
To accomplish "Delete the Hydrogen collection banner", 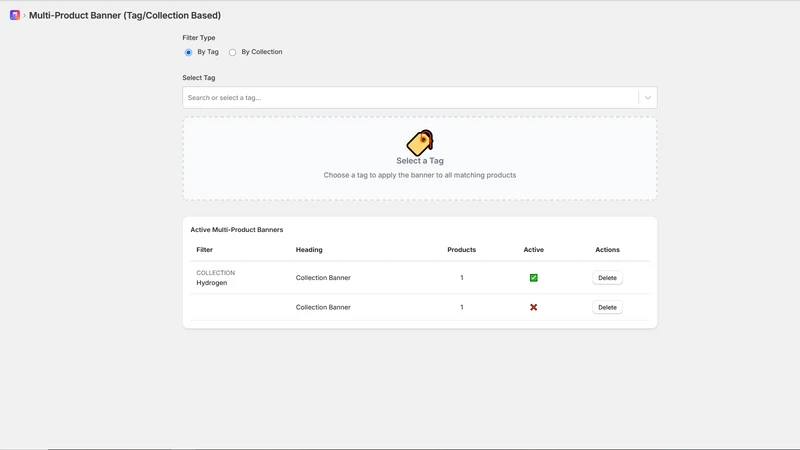I will point(607,278).
